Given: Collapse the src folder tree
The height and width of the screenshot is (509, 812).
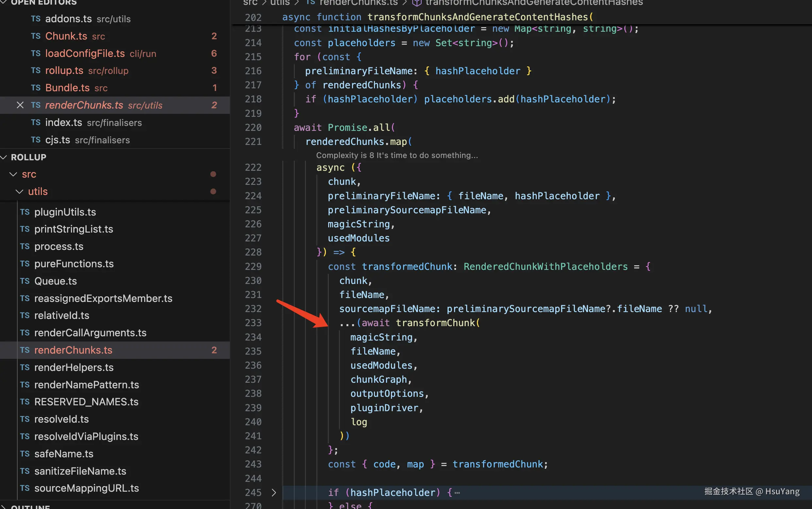Looking at the screenshot, I should (13, 174).
